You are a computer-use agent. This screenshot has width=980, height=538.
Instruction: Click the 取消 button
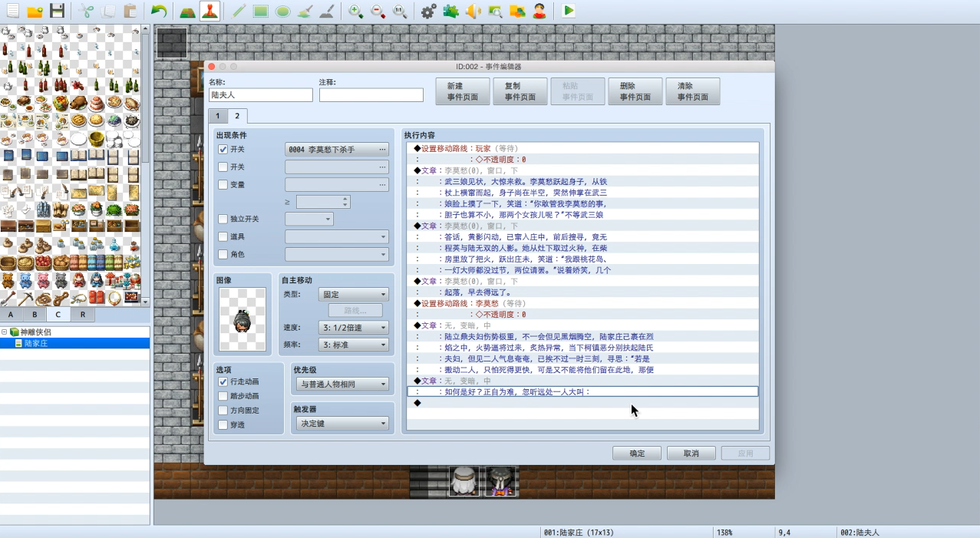coord(691,454)
